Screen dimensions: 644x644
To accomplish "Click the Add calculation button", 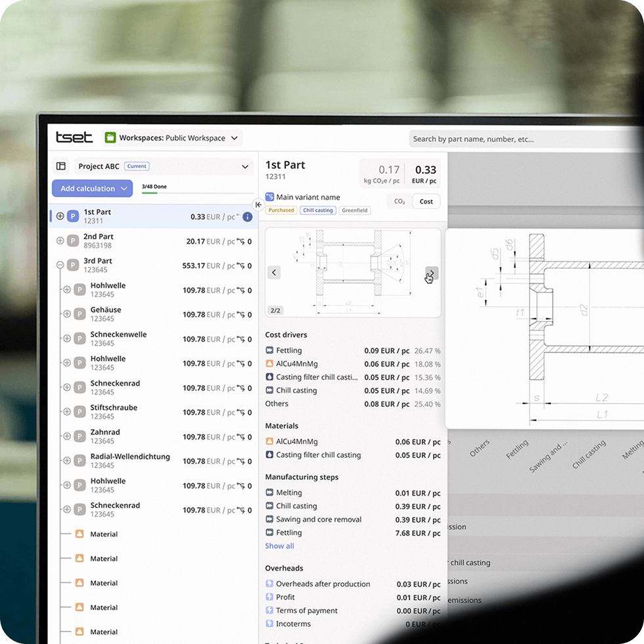I will 93,189.
